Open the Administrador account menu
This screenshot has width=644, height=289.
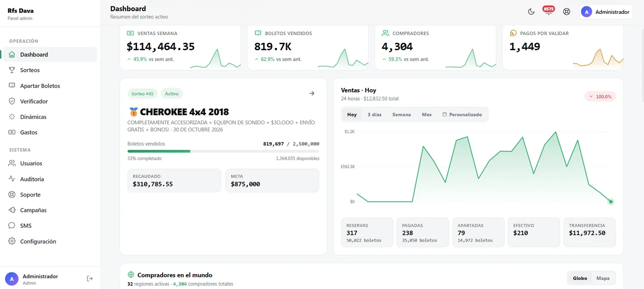point(606,12)
